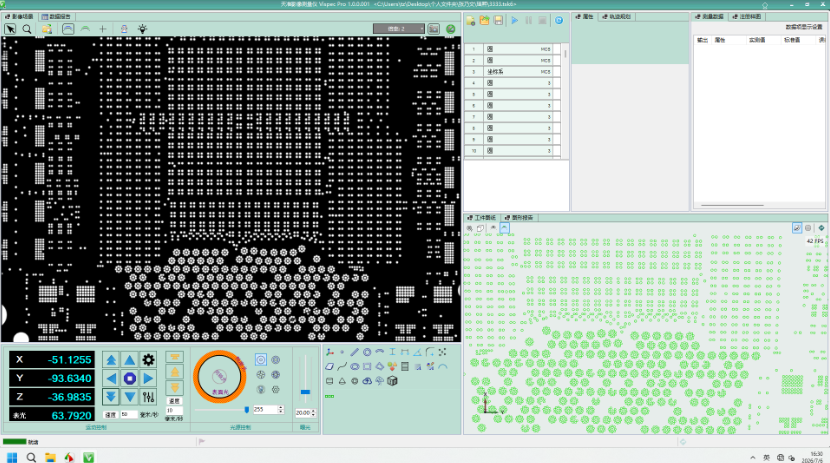Select the arrow pointer tool
Viewport: 830px width, 463px height.
[10, 29]
